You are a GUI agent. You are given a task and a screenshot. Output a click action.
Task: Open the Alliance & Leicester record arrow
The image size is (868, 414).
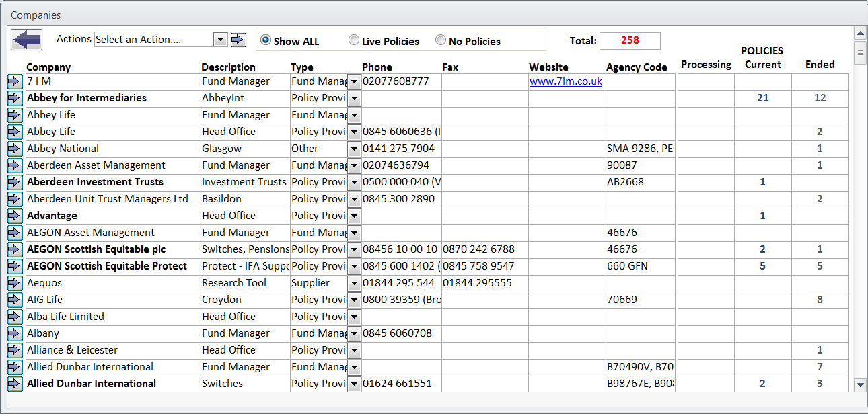[15, 350]
